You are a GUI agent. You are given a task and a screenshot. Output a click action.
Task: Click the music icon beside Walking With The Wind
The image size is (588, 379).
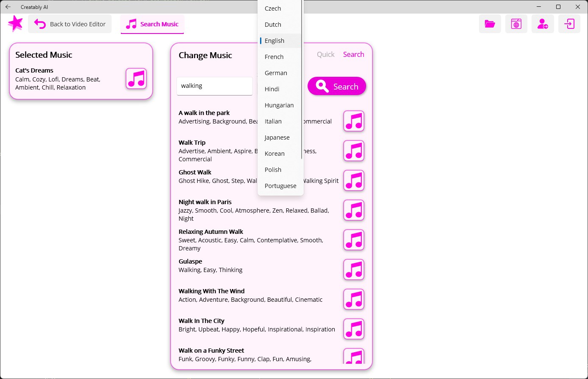pos(353,299)
